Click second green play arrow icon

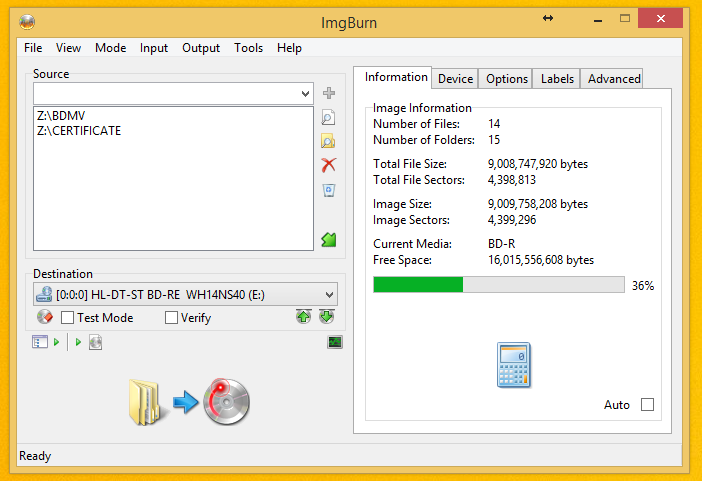pyautogui.click(x=78, y=342)
